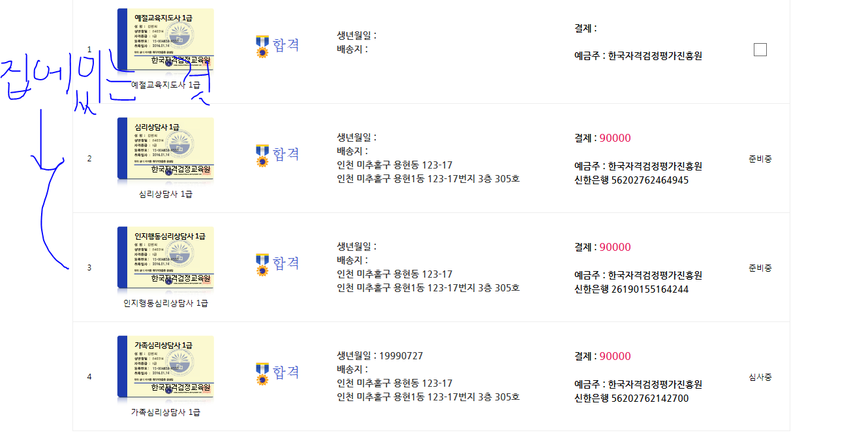The width and height of the screenshot is (868, 439).
Task: Click the 가족심리상담사 1급 caption label
Action: (x=166, y=412)
